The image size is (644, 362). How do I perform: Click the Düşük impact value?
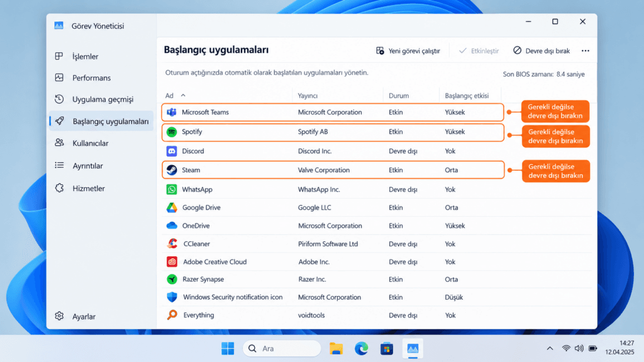click(x=454, y=297)
